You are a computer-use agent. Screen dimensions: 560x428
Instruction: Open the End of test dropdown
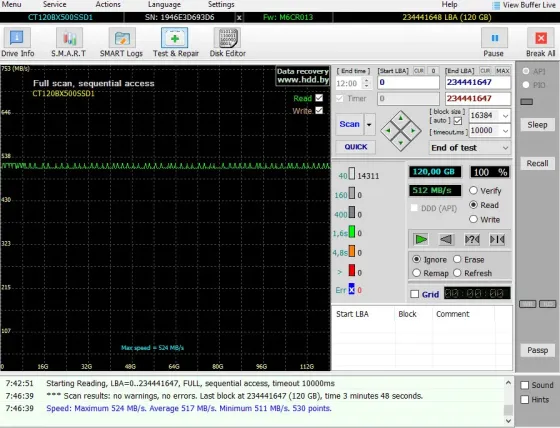pyautogui.click(x=470, y=148)
